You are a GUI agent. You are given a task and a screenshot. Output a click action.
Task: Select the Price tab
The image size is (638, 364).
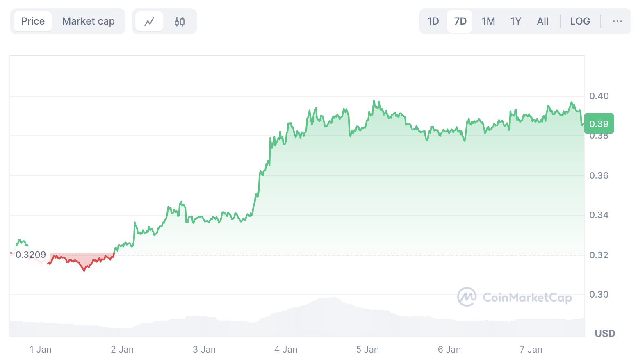click(x=33, y=21)
